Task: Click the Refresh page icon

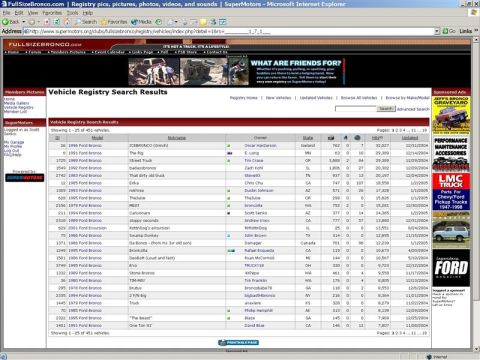Action: (57, 22)
